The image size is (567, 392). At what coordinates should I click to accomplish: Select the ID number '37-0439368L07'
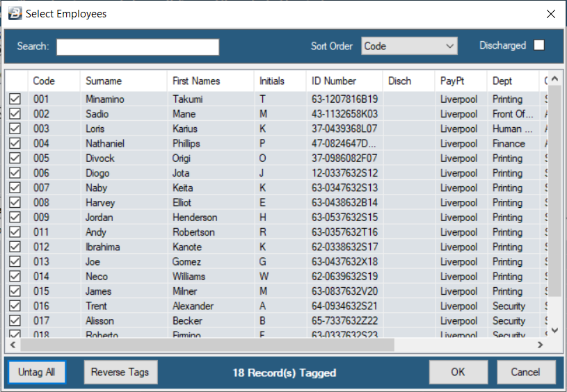(344, 129)
